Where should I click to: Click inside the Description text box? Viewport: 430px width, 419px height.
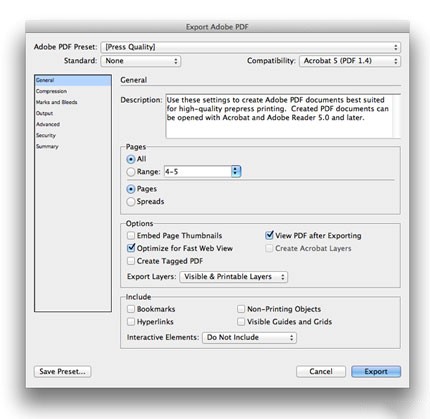tap(279, 116)
